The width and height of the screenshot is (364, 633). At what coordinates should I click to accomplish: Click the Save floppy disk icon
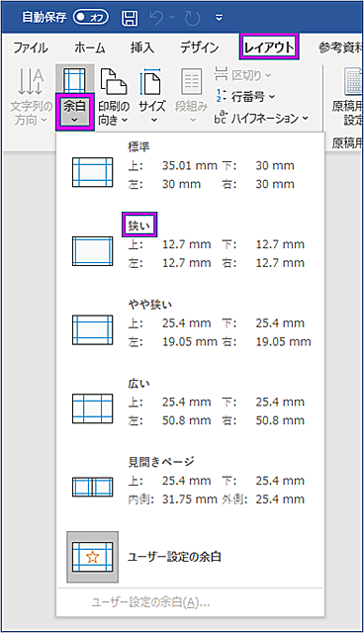click(x=130, y=18)
